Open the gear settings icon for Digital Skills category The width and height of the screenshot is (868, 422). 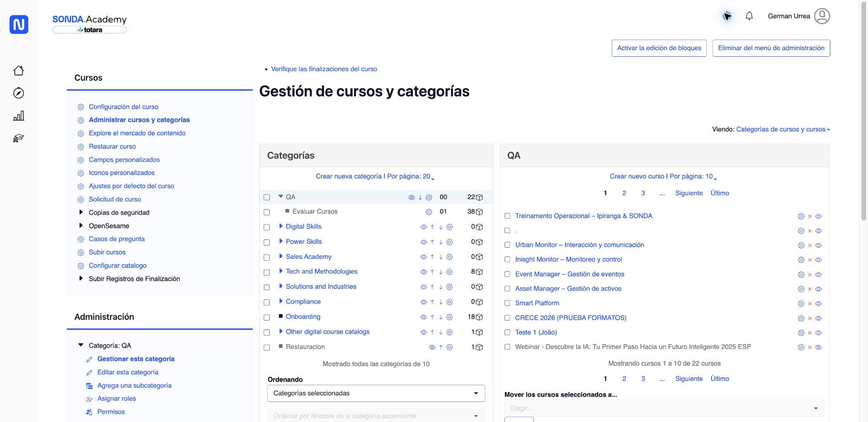tap(450, 227)
